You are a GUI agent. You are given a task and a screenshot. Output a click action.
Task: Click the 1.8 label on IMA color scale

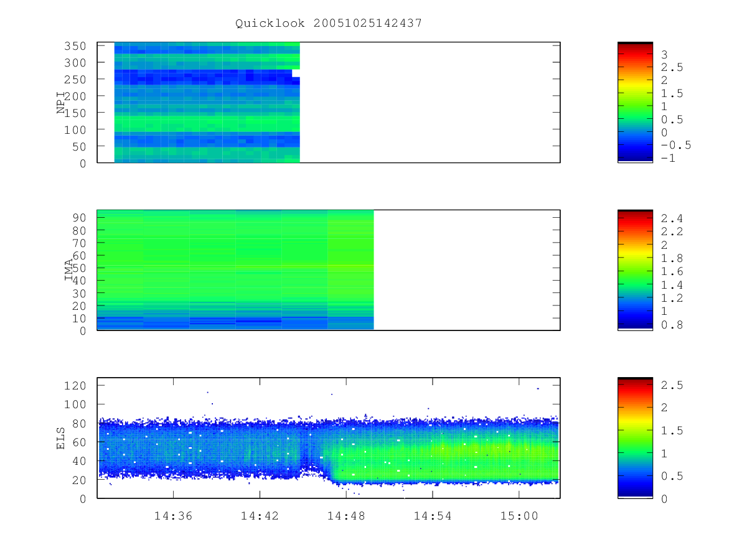tap(672, 258)
